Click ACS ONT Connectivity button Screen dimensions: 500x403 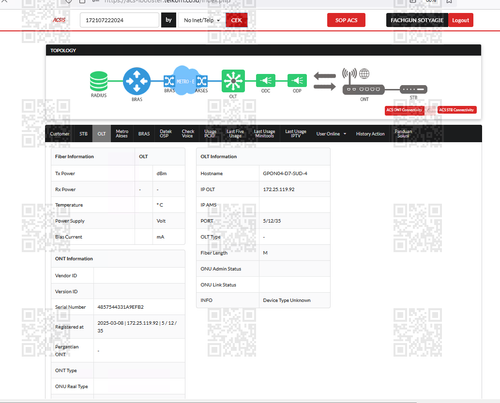pyautogui.click(x=404, y=110)
